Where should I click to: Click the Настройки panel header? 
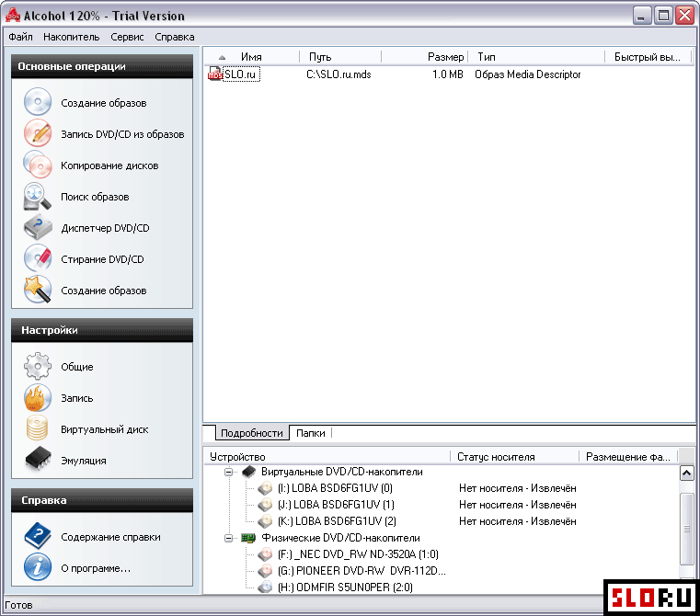coord(102,330)
